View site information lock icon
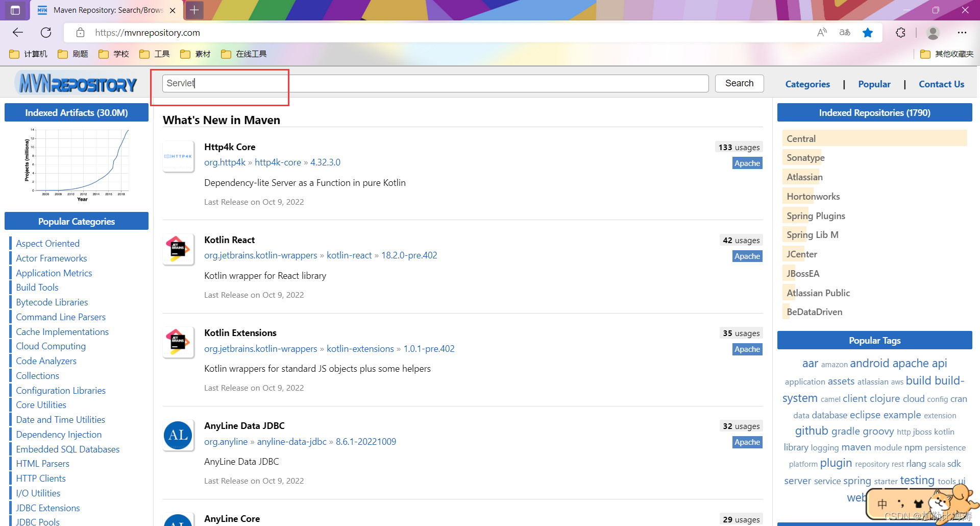The width and height of the screenshot is (980, 526). [x=80, y=33]
